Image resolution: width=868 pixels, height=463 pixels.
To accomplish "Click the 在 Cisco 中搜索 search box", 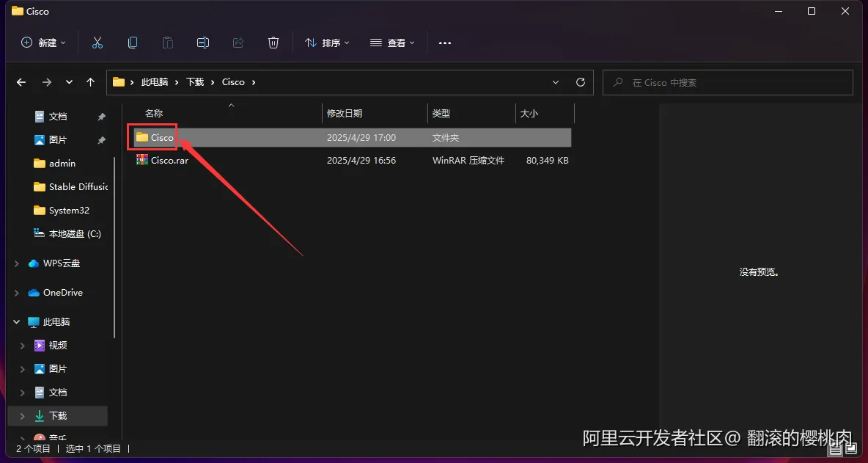I will click(727, 82).
